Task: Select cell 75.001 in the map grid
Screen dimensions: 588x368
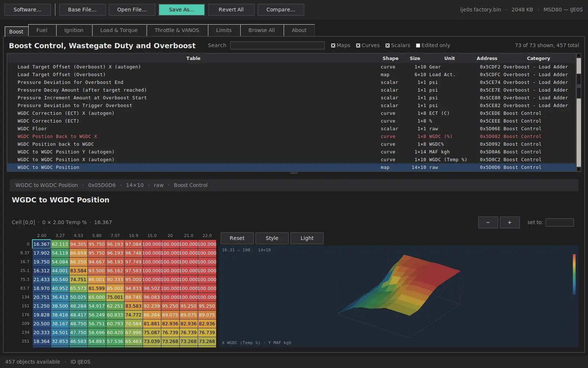Action: pyautogui.click(x=115, y=297)
